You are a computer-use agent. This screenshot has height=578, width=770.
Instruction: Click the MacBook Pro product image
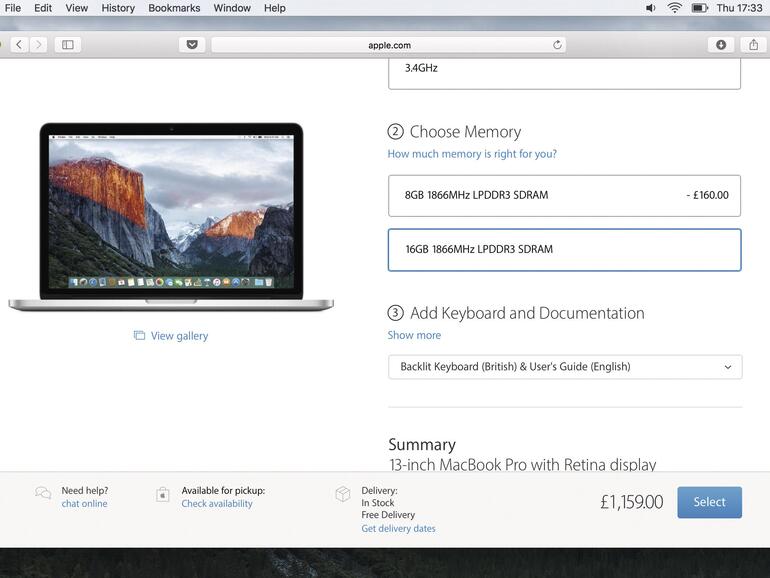pos(171,217)
